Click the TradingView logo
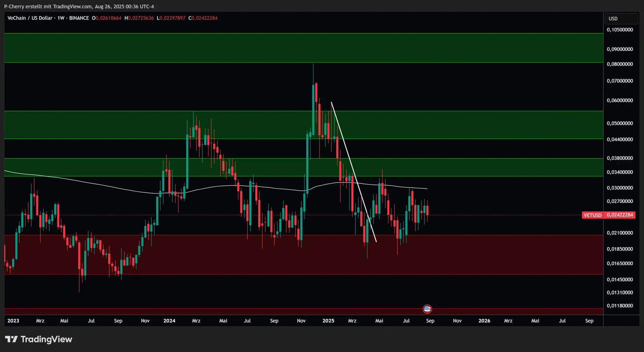This screenshot has width=644, height=352. click(39, 339)
